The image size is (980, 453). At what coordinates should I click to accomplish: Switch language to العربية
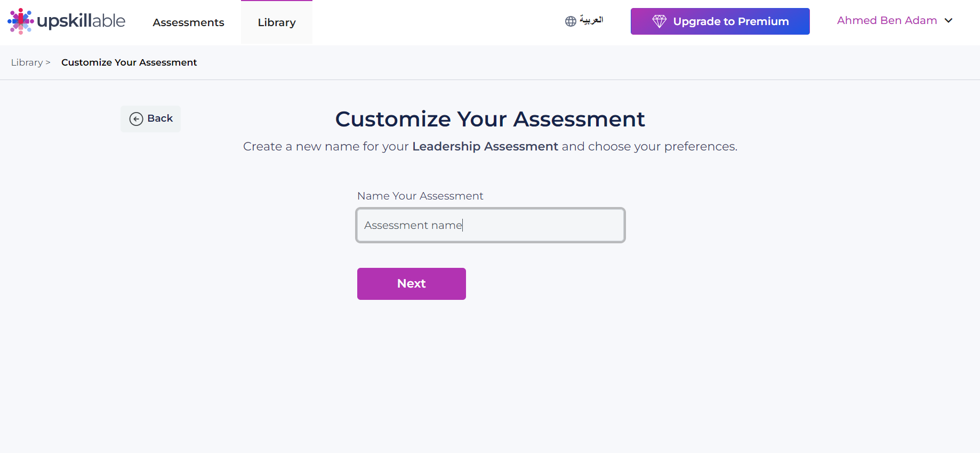pyautogui.click(x=591, y=20)
